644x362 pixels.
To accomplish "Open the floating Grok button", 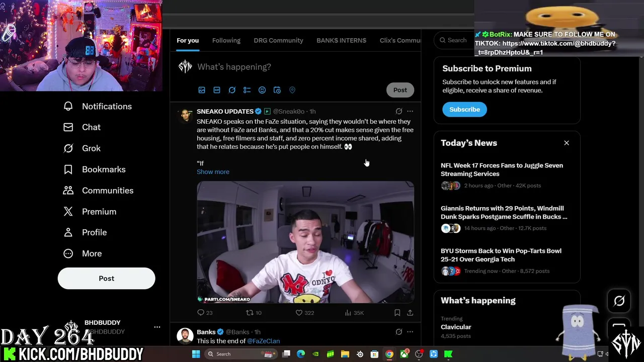I will (x=619, y=301).
